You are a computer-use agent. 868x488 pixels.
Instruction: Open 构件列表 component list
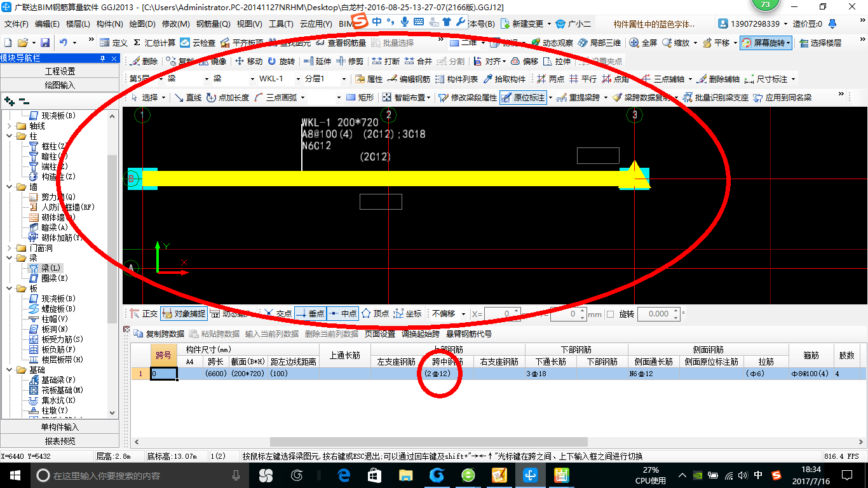tap(456, 79)
